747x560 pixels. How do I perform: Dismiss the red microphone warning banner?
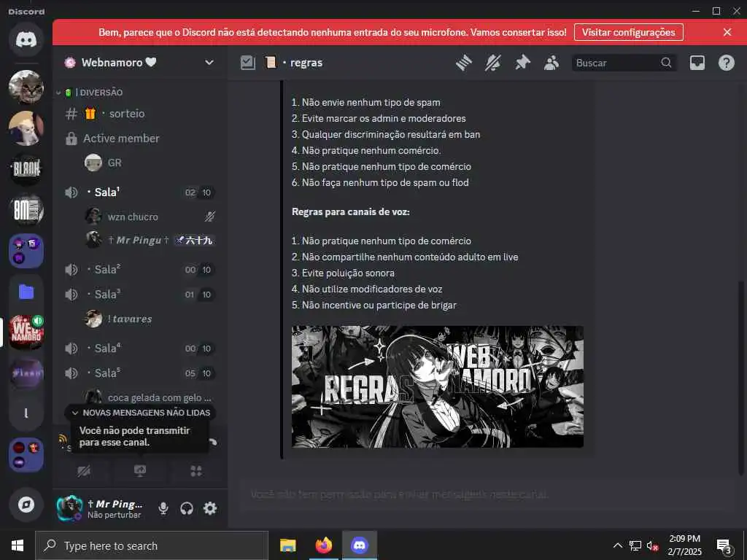point(727,32)
